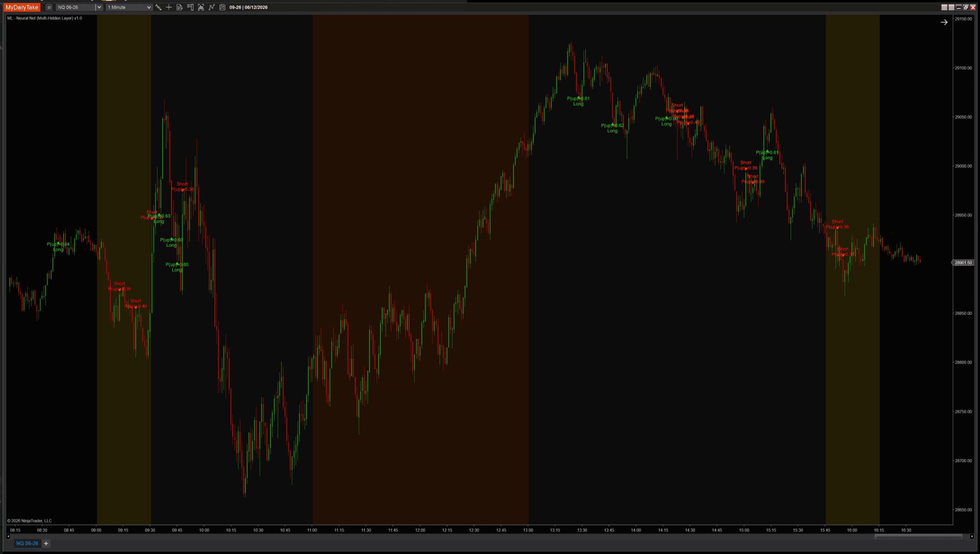Viewport: 980px width, 554px height.
Task: Restore down the chart window
Action: [x=966, y=7]
